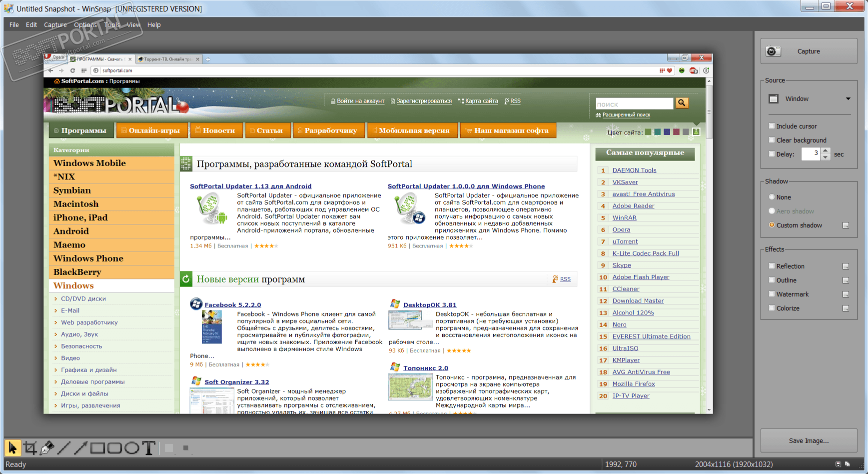
Task: Open the Help menu
Action: pos(154,24)
